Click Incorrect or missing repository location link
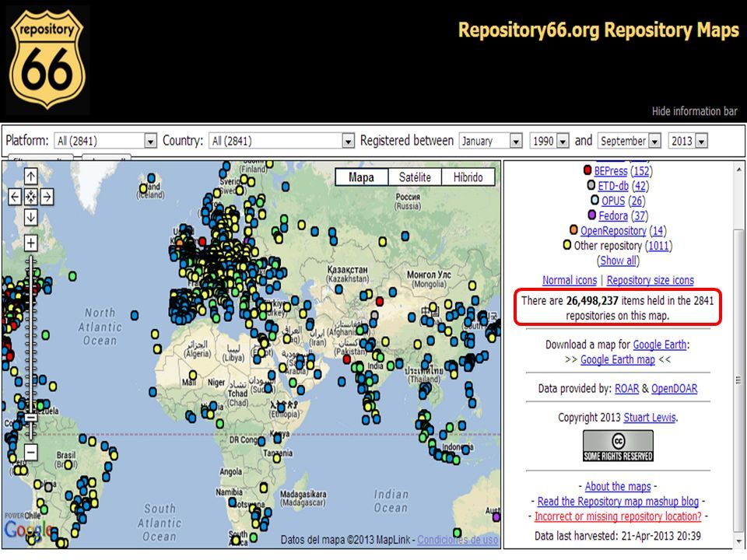The height and width of the screenshot is (560, 747). coord(618,516)
